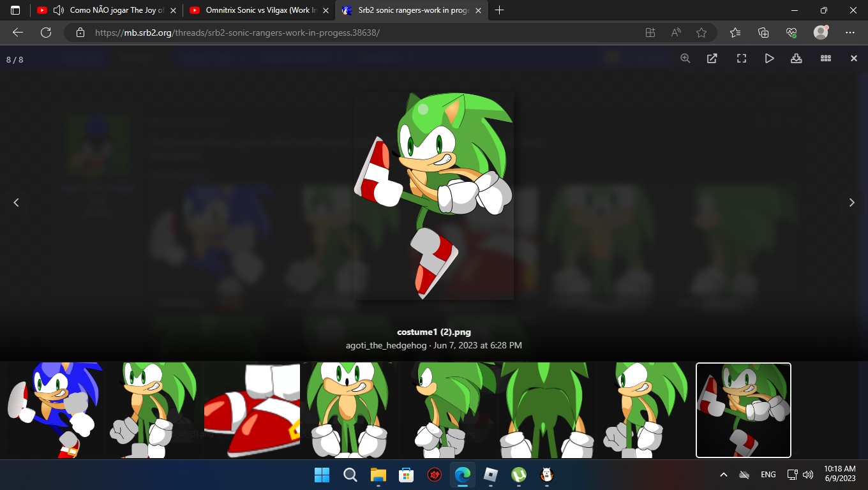The width and height of the screenshot is (868, 490).
Task: Toggle the lightbox thumbnails grid
Action: [826, 59]
